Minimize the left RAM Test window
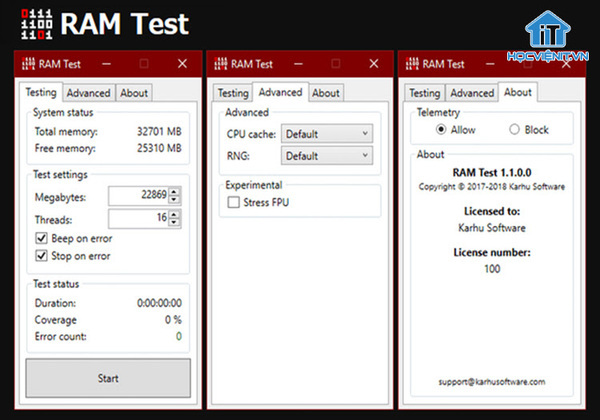Image resolution: width=600 pixels, height=420 pixels. (x=106, y=64)
